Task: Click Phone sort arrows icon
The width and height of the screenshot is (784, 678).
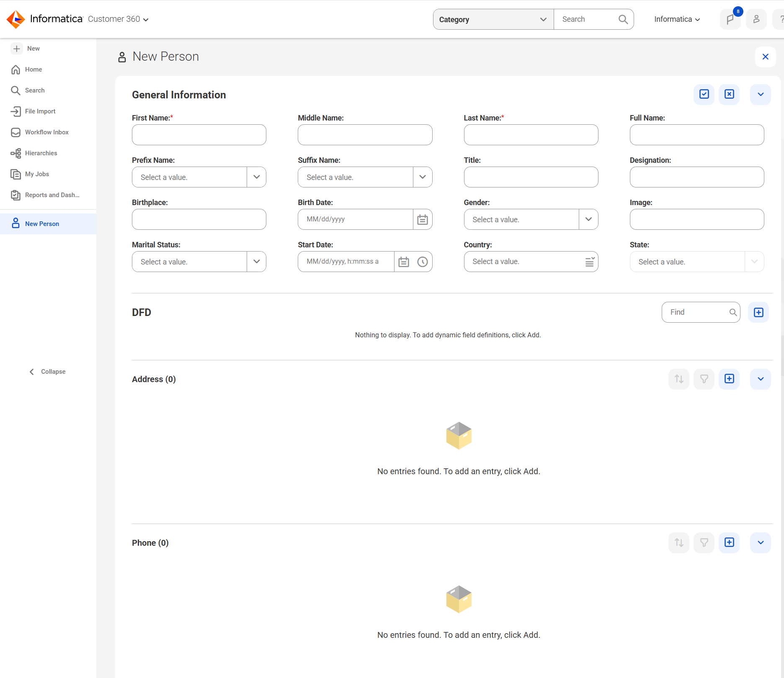Action: pyautogui.click(x=679, y=542)
